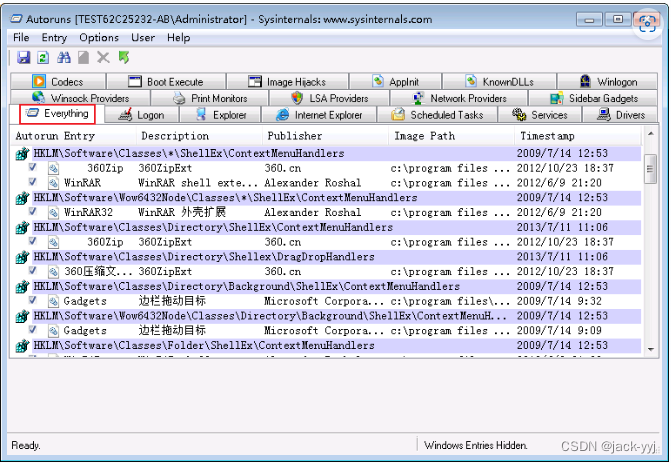Click the Alexander Roshal publisher for WinRAR32
Viewport: 671px width, 463px height.
313,213
